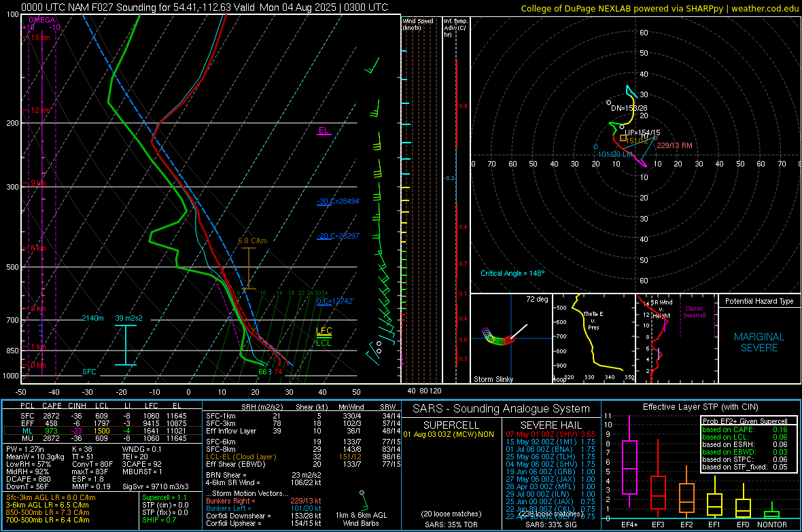Click the red 74 surface temperature value
Screen dimensions: 802x532
point(278,372)
